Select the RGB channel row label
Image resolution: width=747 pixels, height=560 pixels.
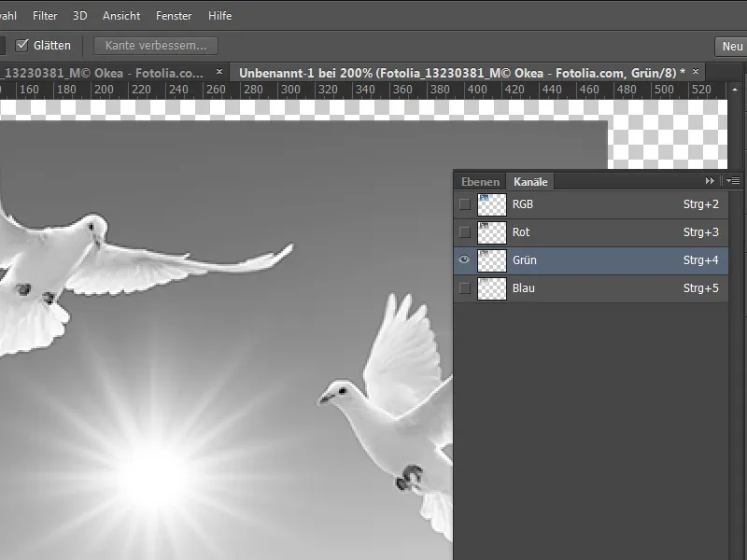click(x=523, y=204)
